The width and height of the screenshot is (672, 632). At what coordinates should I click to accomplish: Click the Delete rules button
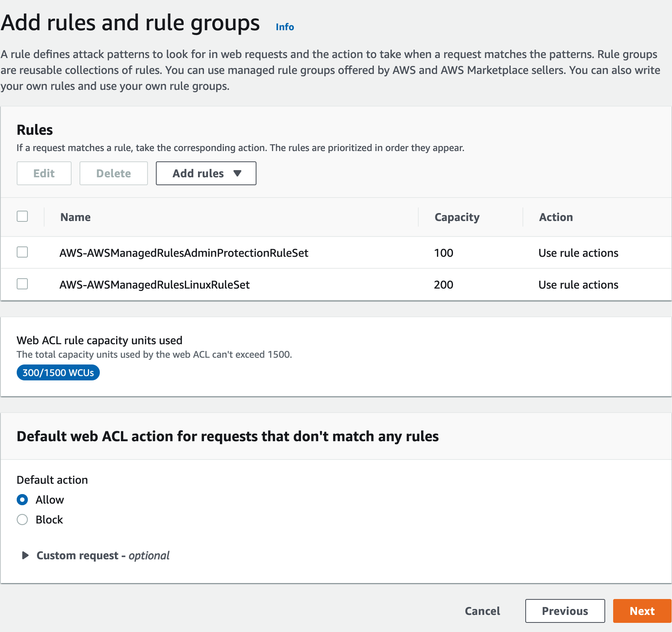(x=113, y=173)
